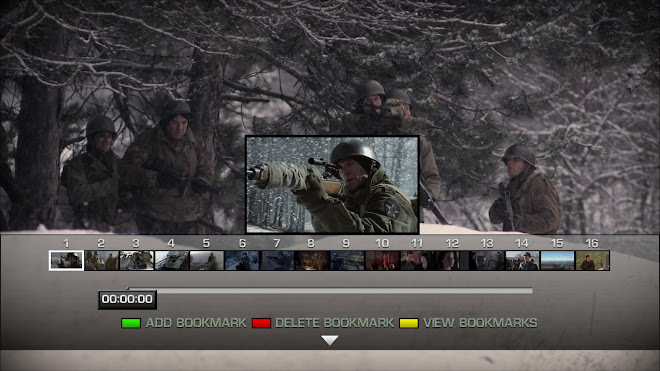Click the 00:00:00 timecode display
This screenshot has width=660, height=371.
(x=127, y=299)
